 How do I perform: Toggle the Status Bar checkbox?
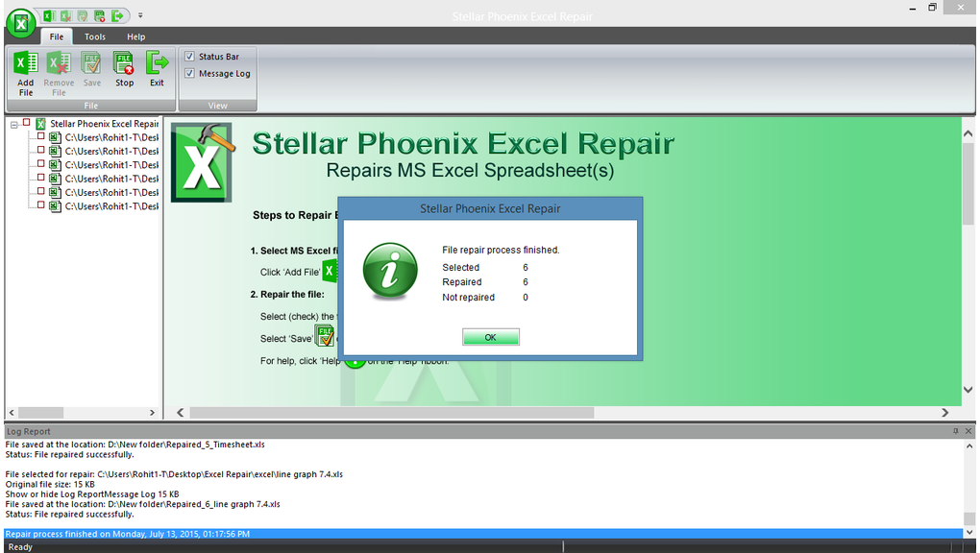tap(189, 57)
